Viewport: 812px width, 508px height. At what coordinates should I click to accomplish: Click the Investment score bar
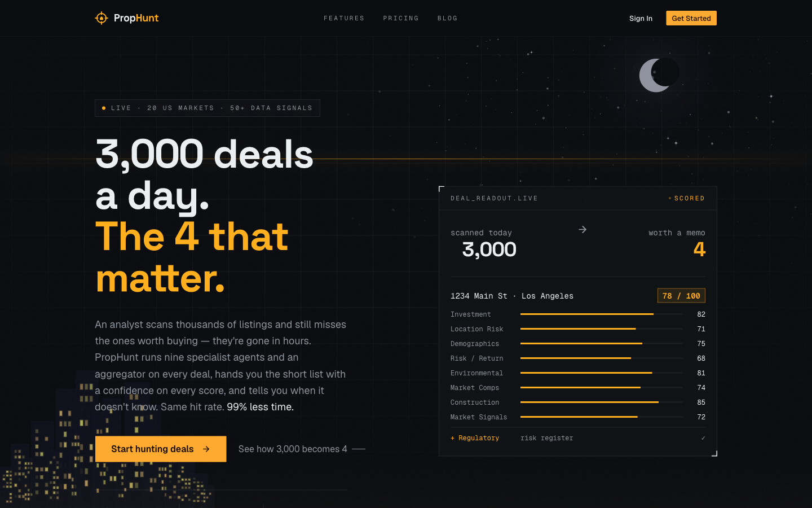point(602,314)
